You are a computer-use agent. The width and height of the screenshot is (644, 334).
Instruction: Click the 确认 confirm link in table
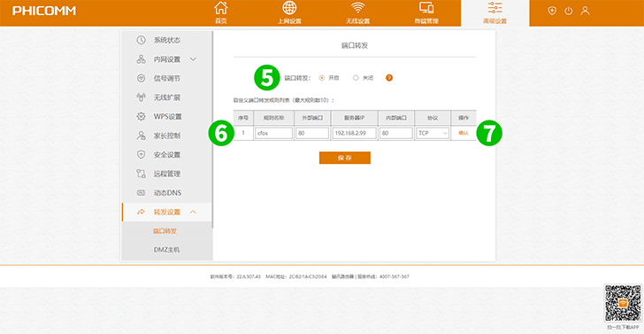coord(464,133)
